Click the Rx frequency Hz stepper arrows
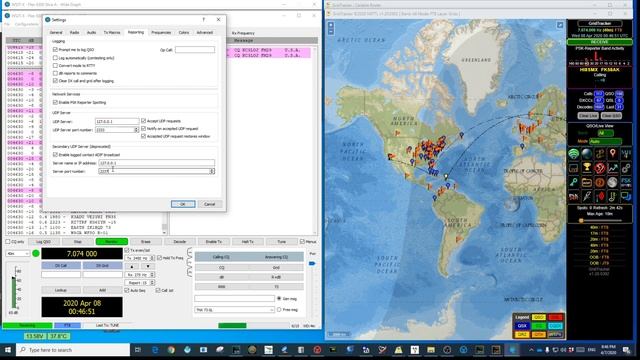The image size is (640, 360). point(152,275)
